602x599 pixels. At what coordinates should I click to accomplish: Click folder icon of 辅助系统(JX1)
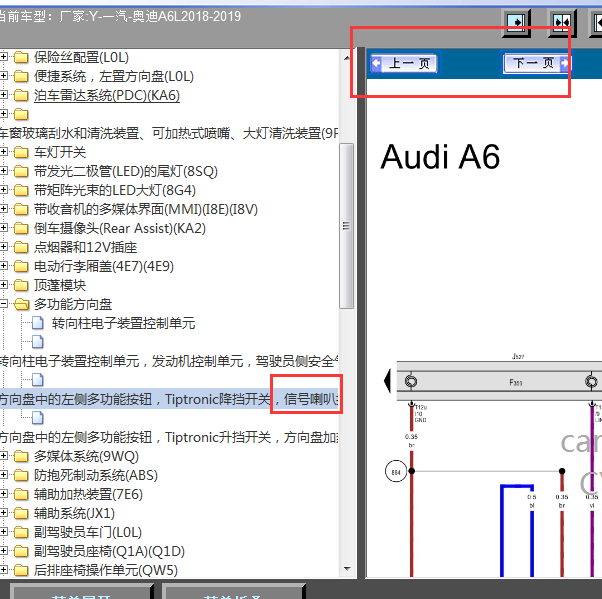21,513
